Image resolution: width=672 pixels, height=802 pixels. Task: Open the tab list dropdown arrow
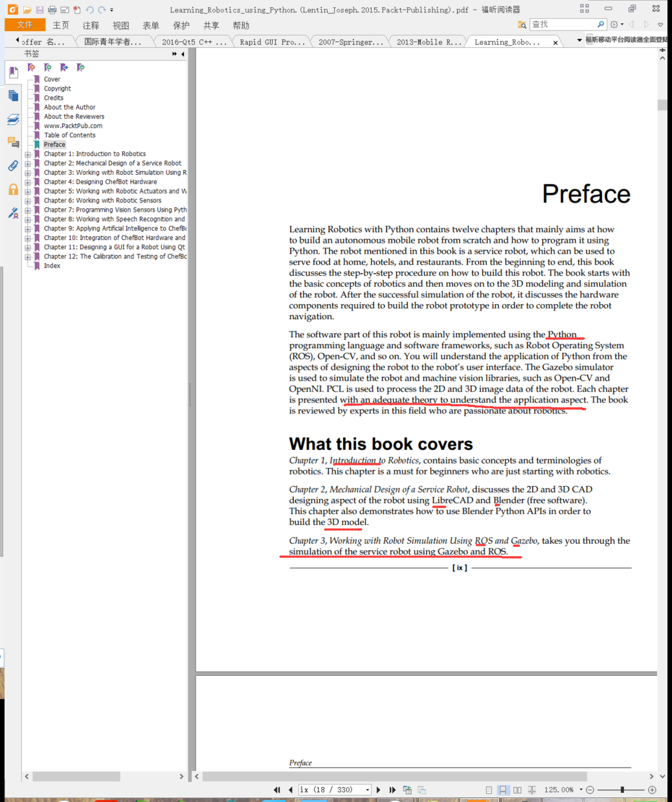579,41
